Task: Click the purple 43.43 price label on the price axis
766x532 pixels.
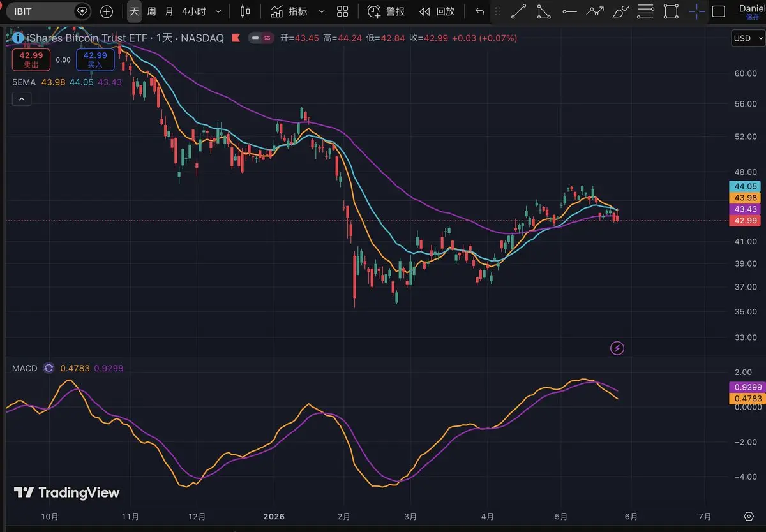Action: [x=746, y=209]
